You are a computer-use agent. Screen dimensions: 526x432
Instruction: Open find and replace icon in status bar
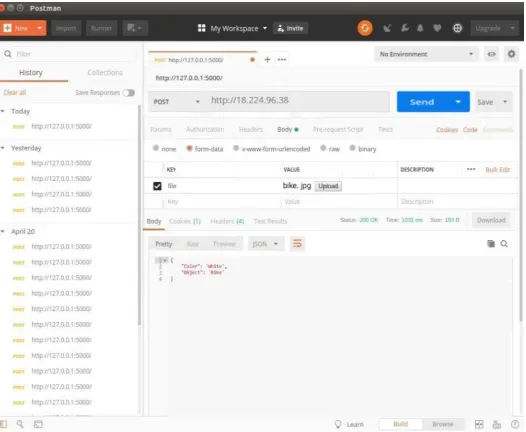pyautogui.click(x=20, y=424)
